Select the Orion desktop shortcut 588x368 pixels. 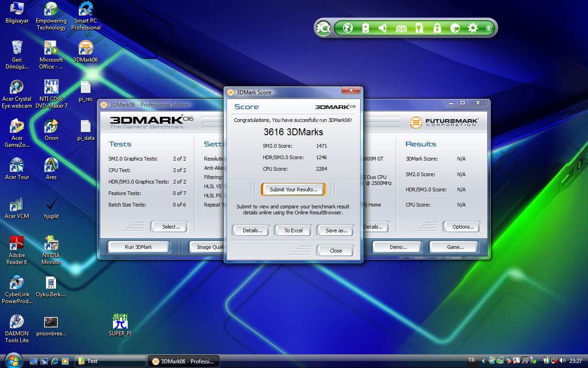pos(51,130)
